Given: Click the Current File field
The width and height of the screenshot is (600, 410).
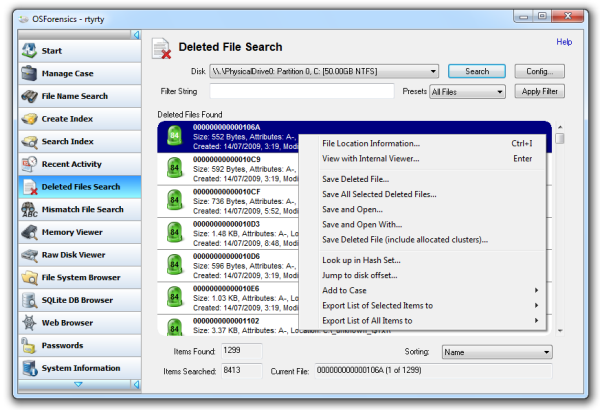Looking at the screenshot, I should [434, 371].
